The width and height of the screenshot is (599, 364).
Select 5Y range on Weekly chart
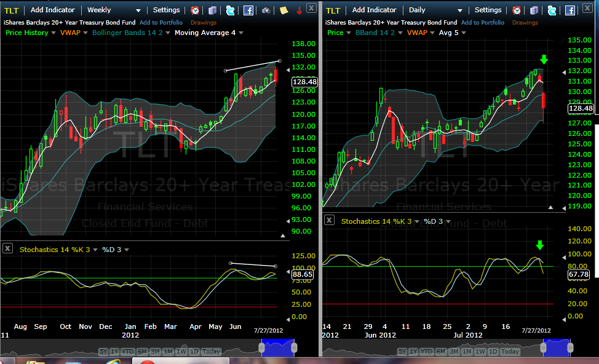103,352
